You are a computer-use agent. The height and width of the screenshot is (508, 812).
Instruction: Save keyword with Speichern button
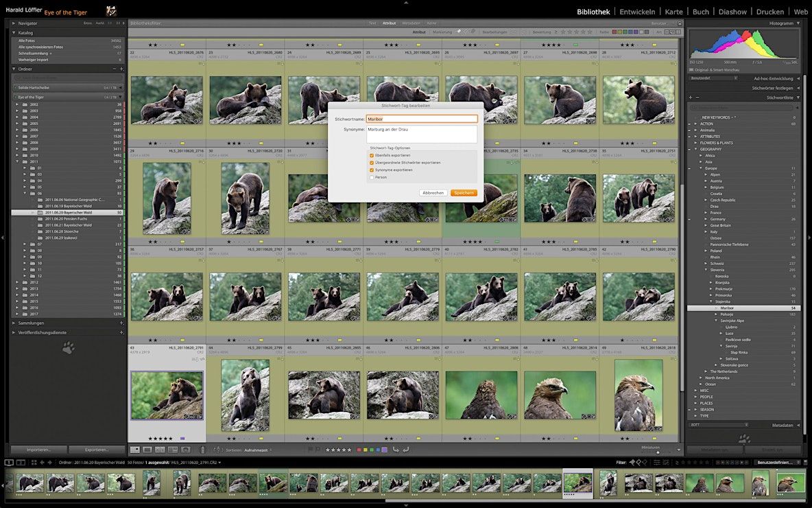point(464,193)
